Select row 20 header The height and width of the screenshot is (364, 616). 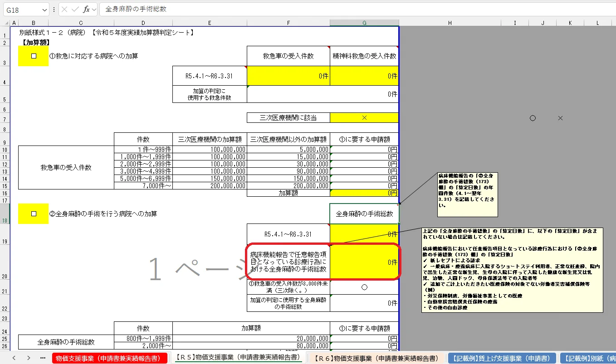click(5, 262)
